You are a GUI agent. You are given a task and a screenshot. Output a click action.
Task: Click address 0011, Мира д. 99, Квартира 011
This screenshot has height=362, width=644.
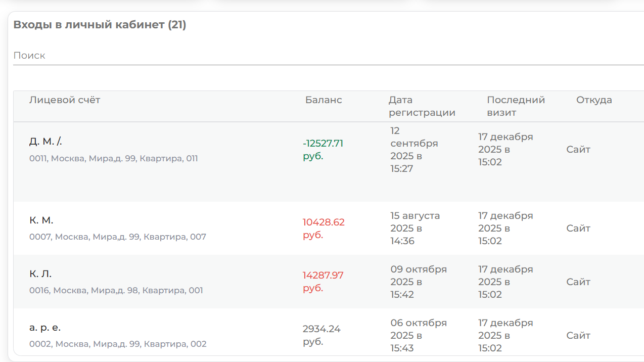pyautogui.click(x=114, y=159)
